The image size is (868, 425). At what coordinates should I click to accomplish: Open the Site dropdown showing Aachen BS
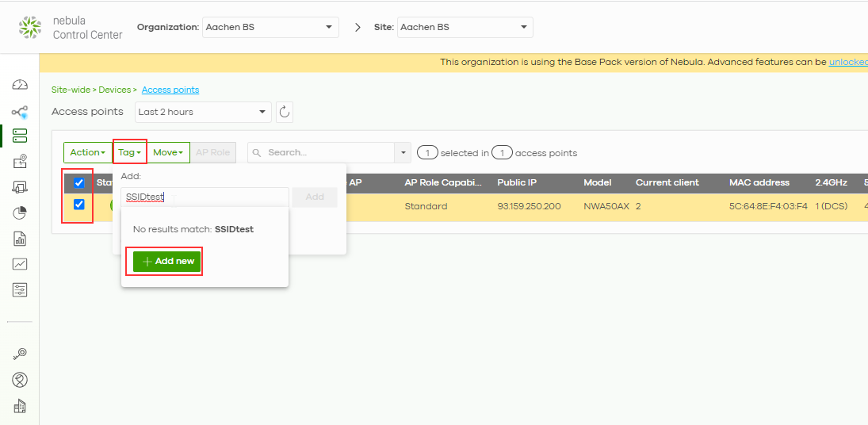465,27
